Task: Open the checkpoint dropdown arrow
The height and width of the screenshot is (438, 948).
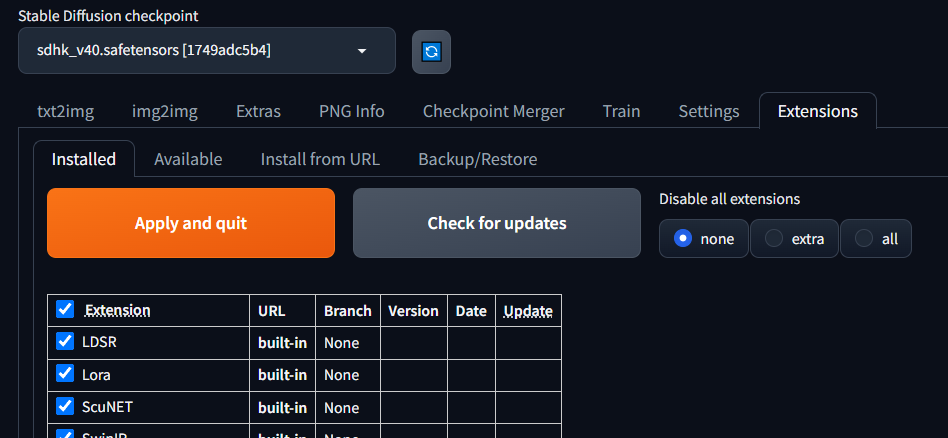Action: [362, 51]
